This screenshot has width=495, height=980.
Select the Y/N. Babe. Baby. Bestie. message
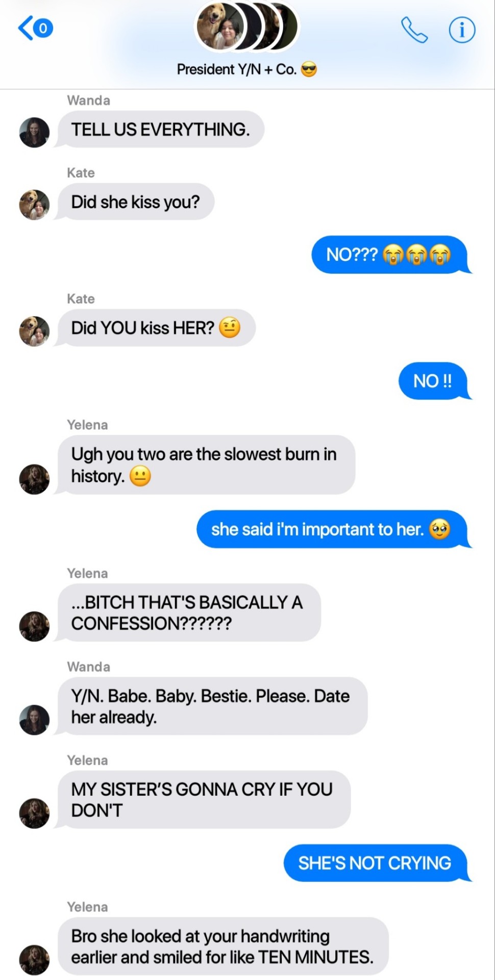212,706
